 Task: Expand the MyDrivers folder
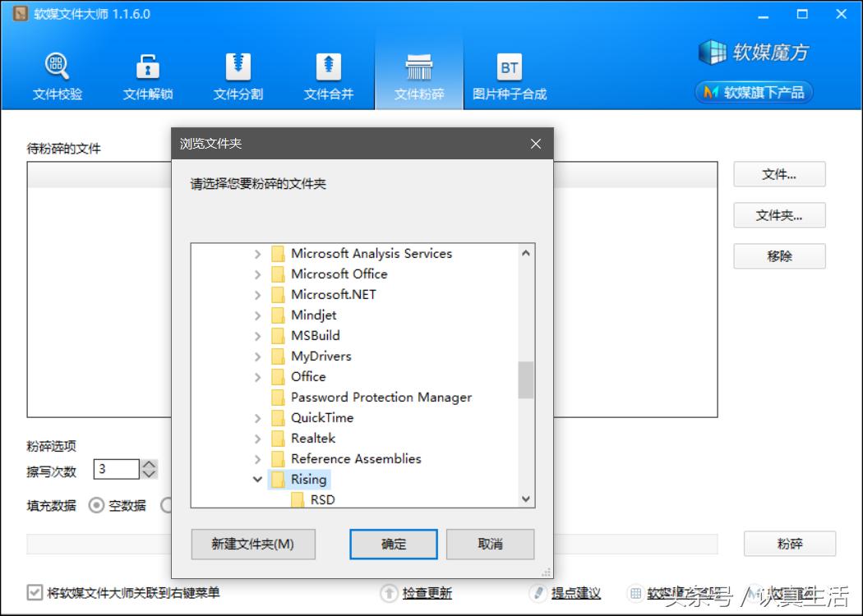click(x=257, y=357)
